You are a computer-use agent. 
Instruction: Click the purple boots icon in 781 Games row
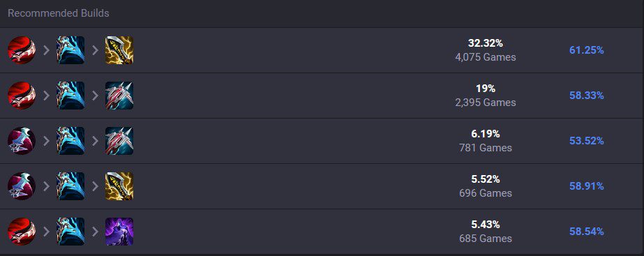pyautogui.click(x=22, y=140)
